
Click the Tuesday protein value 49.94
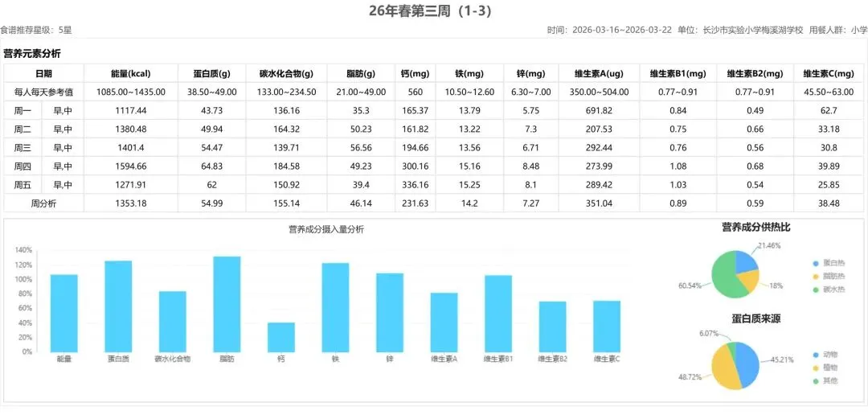point(212,129)
